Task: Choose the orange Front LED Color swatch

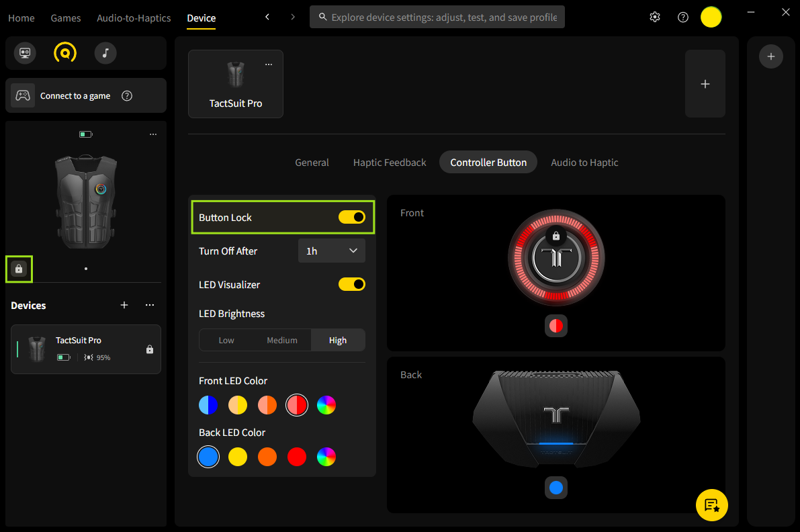Action: pyautogui.click(x=267, y=405)
